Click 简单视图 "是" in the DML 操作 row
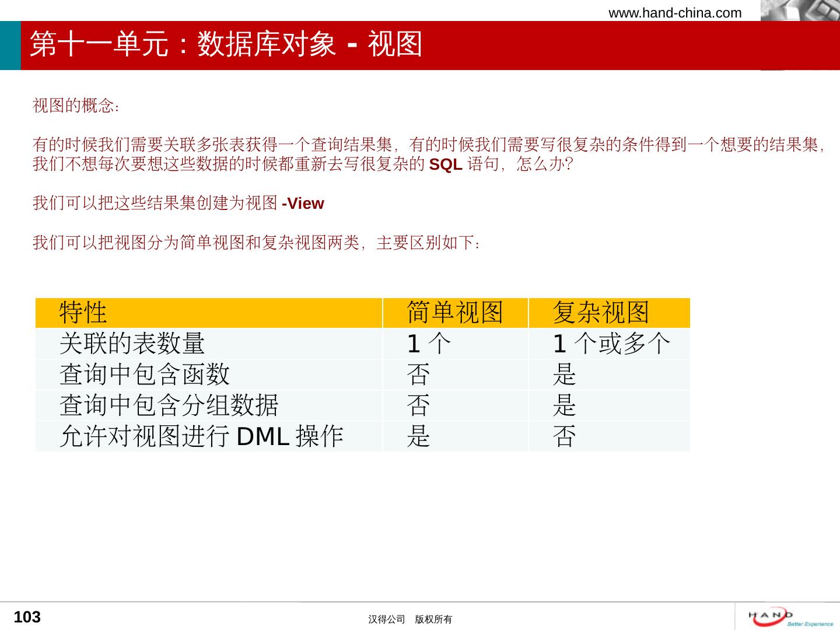Screen dimensions: 840x630 pos(456,436)
